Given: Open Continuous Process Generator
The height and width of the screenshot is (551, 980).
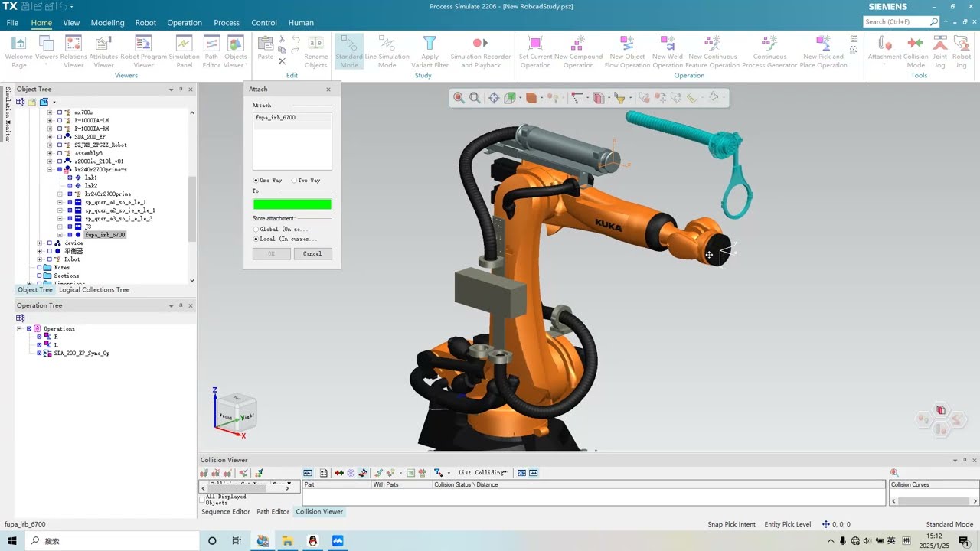Looking at the screenshot, I should tap(769, 51).
